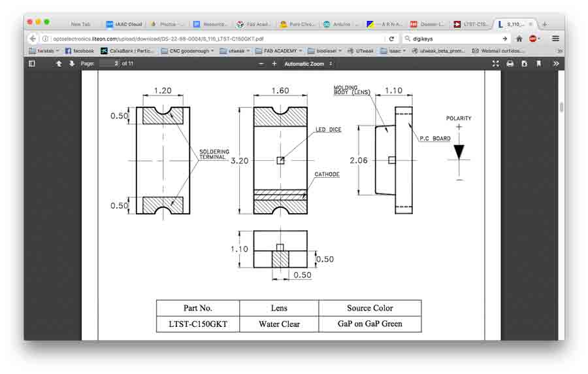
Task: Switch PDF to presentation mode
Action: (495, 63)
